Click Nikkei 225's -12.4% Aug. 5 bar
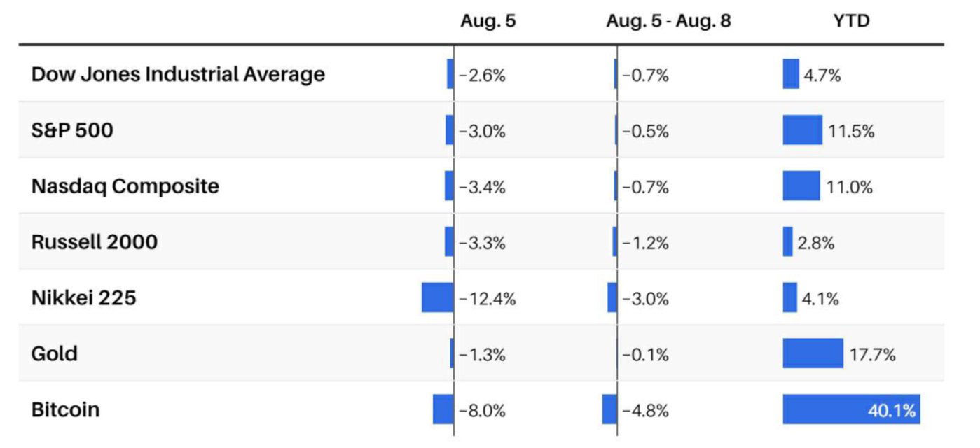 (438, 298)
